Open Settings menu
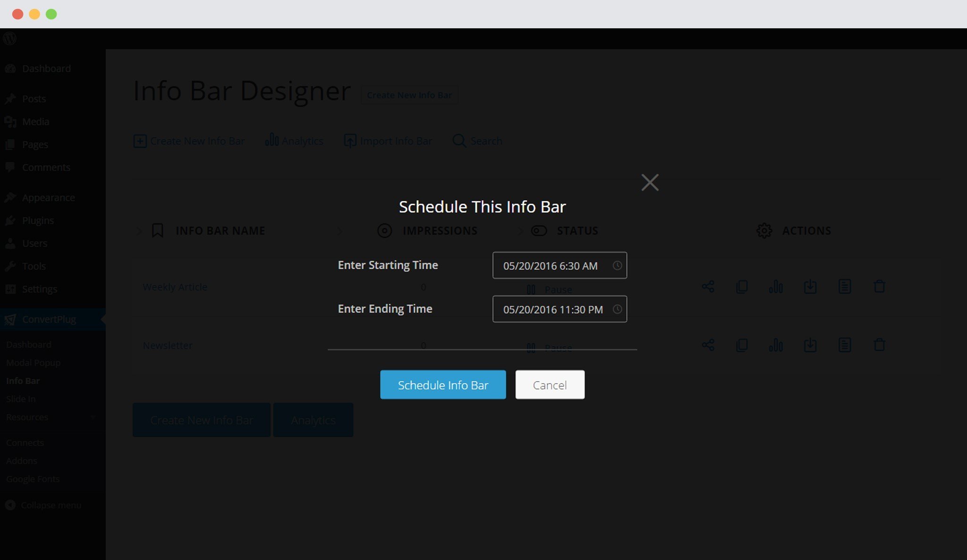This screenshot has height=560, width=967. click(x=39, y=289)
